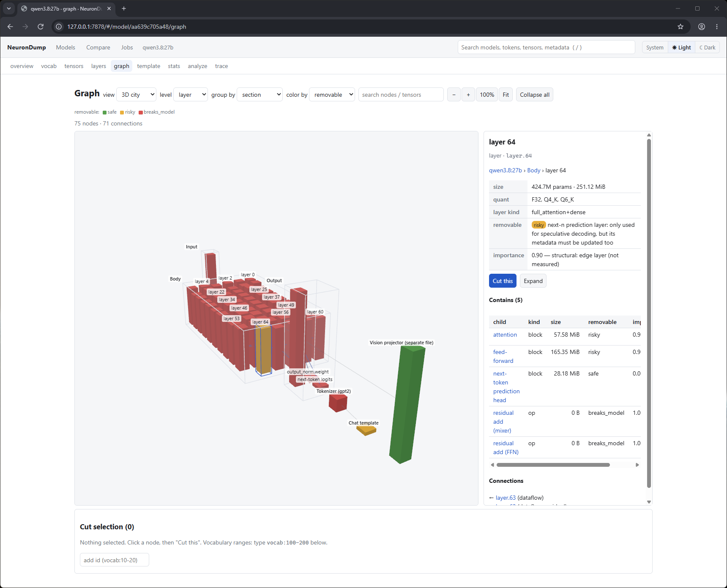Switch theme to Light
The image size is (727, 588).
point(681,47)
